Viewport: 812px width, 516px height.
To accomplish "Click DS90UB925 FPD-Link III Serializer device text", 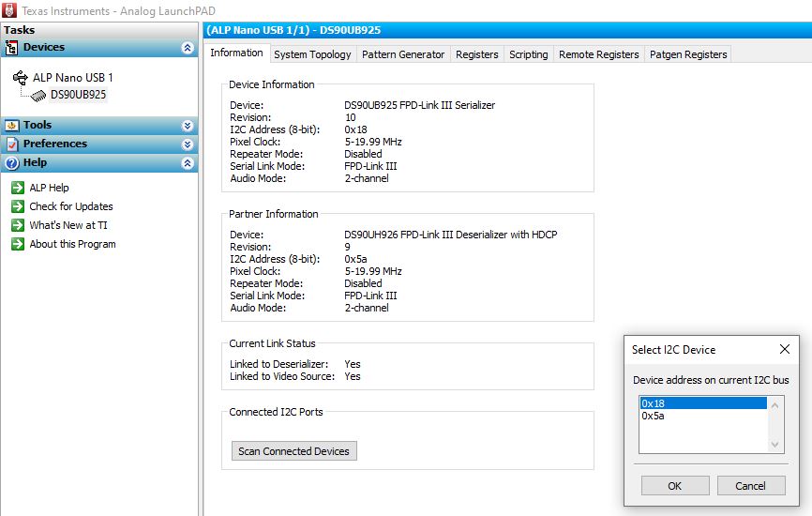I will pos(419,105).
